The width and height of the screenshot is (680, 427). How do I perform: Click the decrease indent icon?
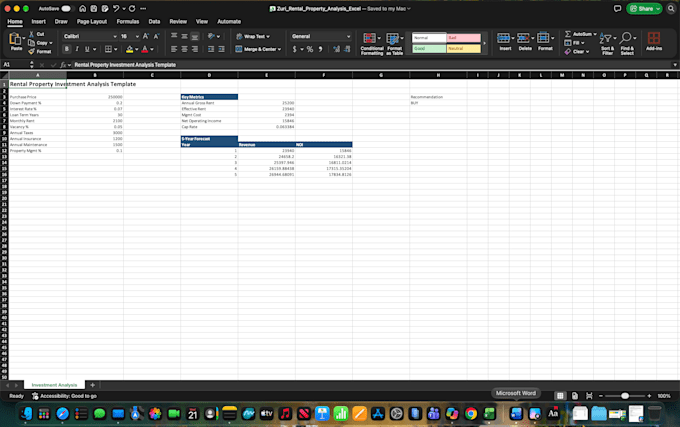(x=211, y=49)
